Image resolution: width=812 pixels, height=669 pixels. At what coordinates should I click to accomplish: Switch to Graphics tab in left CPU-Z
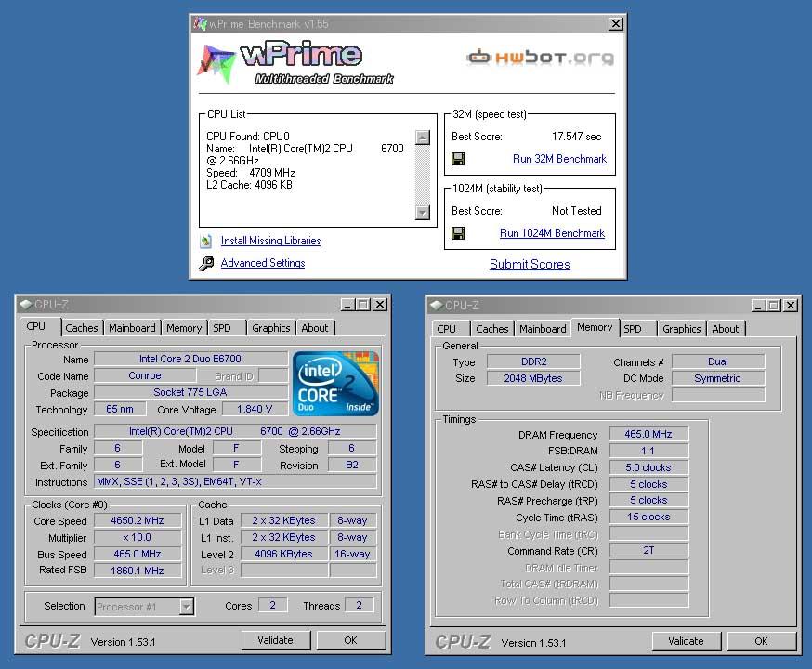click(x=271, y=328)
